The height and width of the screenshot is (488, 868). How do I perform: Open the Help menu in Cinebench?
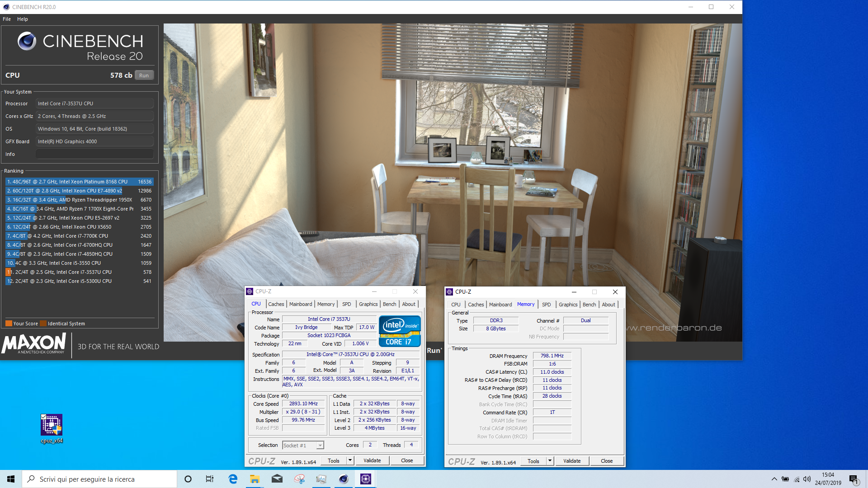(x=23, y=19)
